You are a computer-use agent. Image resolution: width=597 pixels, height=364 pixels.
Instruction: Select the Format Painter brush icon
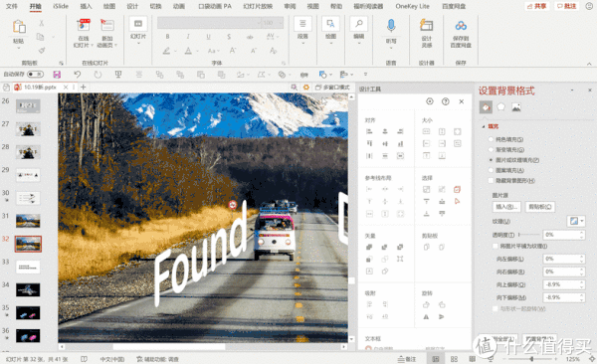(42, 50)
